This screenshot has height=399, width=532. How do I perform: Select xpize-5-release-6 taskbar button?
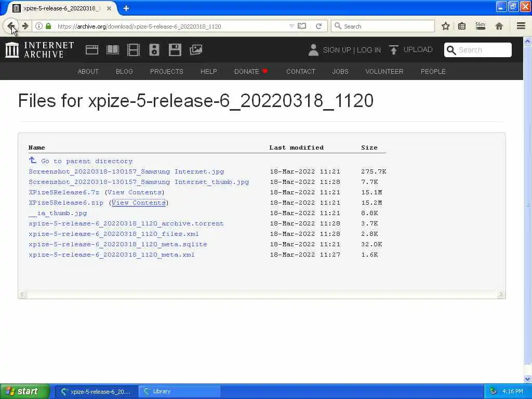point(96,391)
